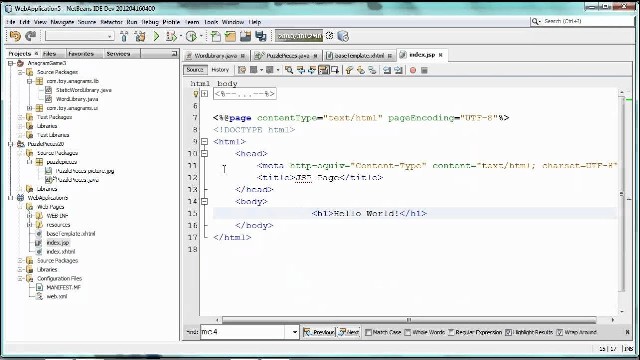Collapse the body tag fold on line 14

(x=204, y=201)
